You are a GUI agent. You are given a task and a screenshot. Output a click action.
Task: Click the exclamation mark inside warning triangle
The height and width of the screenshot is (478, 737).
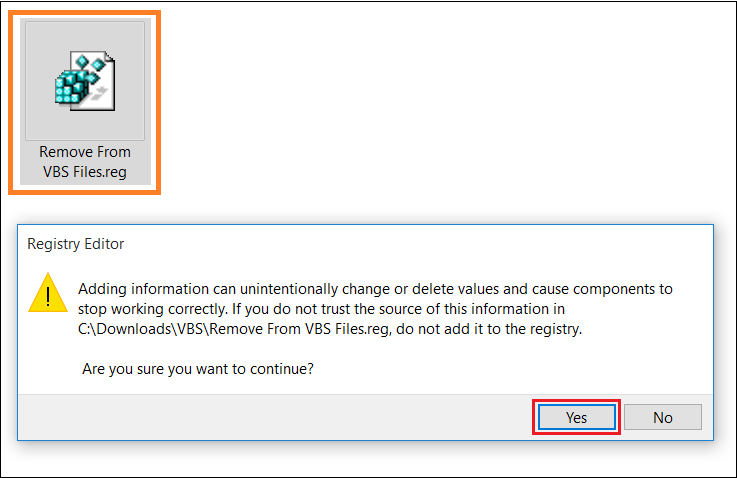[48, 297]
